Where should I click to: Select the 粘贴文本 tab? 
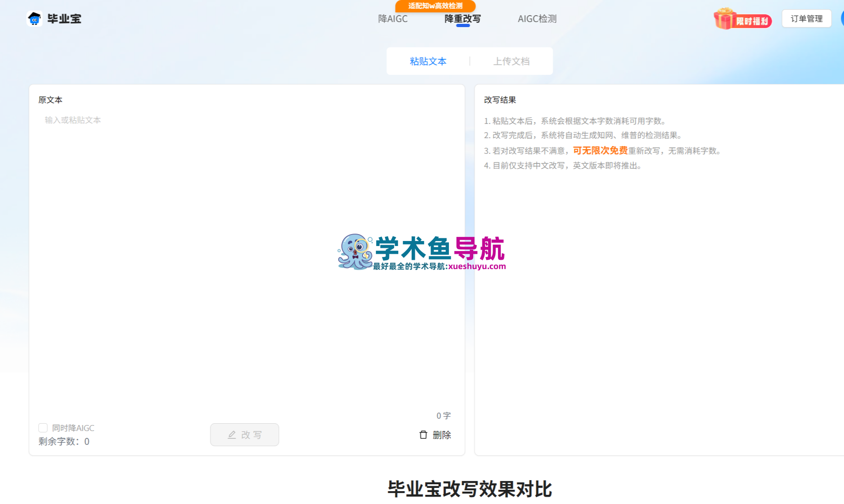coord(428,61)
